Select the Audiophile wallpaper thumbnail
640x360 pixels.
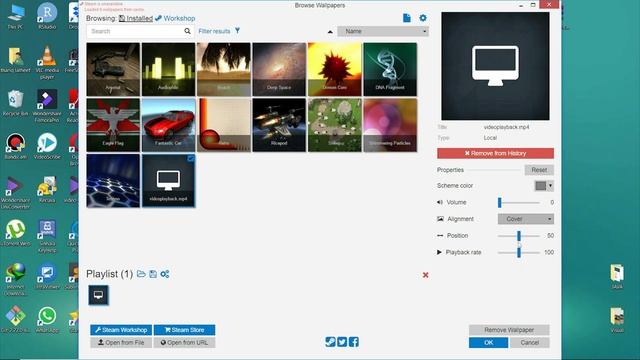coord(168,69)
